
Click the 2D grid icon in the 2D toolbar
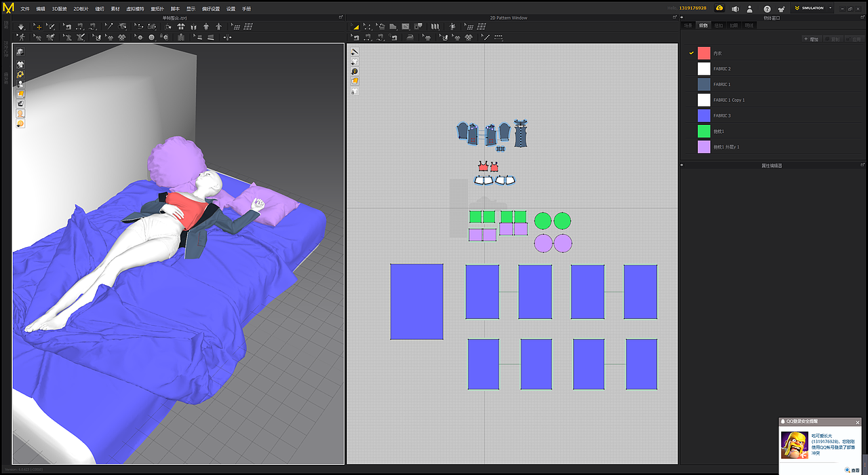point(481,26)
